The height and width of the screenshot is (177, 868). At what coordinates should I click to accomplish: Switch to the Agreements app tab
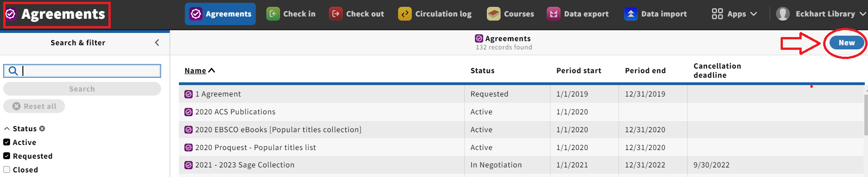pos(220,14)
